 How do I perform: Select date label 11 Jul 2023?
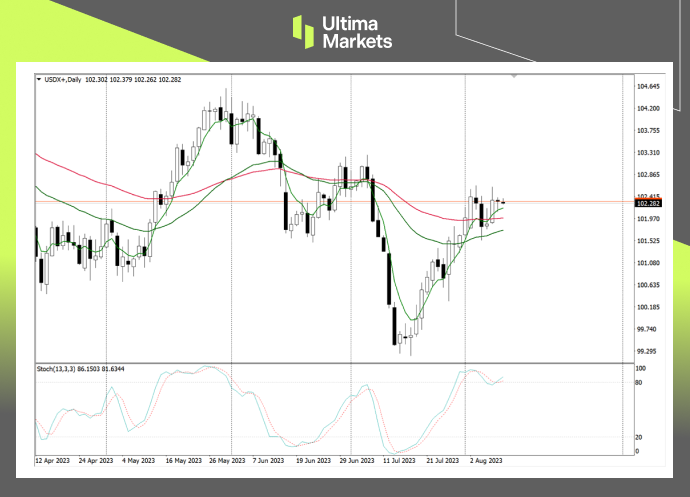pyautogui.click(x=399, y=460)
